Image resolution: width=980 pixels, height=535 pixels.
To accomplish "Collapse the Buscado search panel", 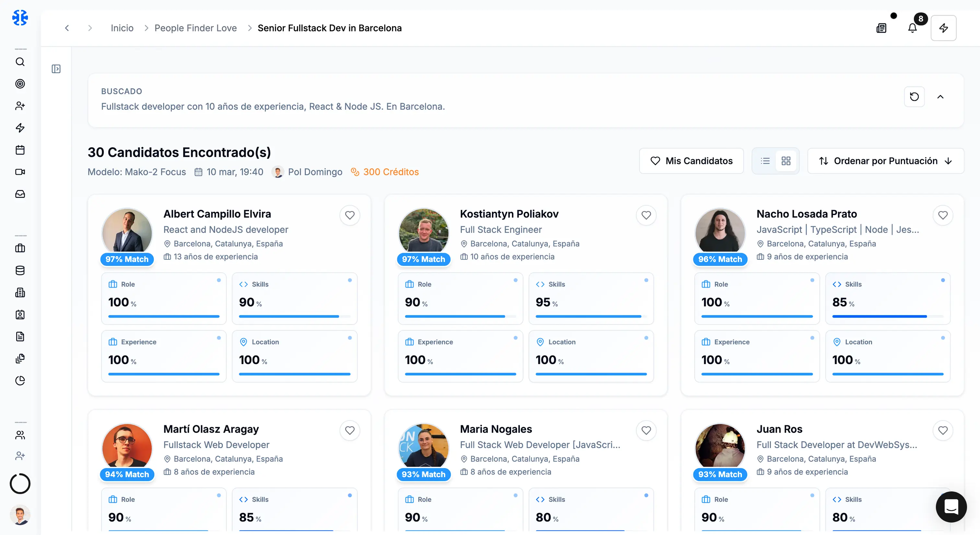I will pyautogui.click(x=940, y=97).
